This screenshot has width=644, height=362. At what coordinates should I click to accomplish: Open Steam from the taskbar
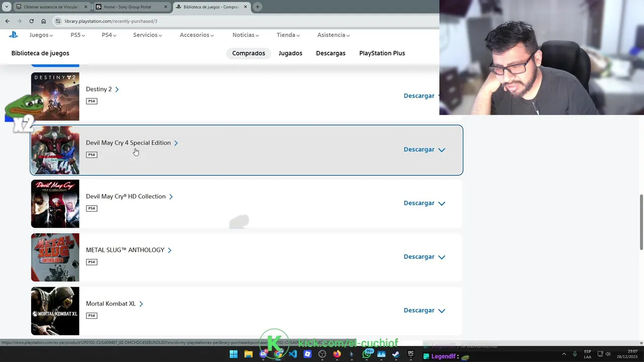coord(396,354)
